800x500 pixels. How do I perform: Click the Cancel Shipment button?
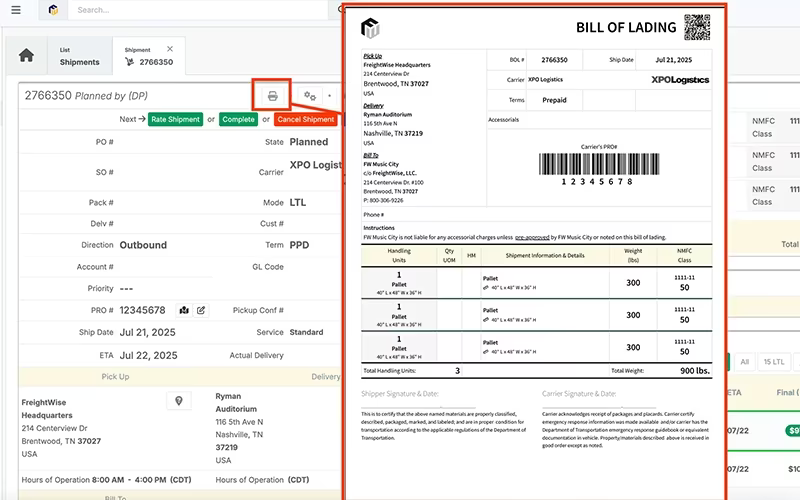pos(306,119)
